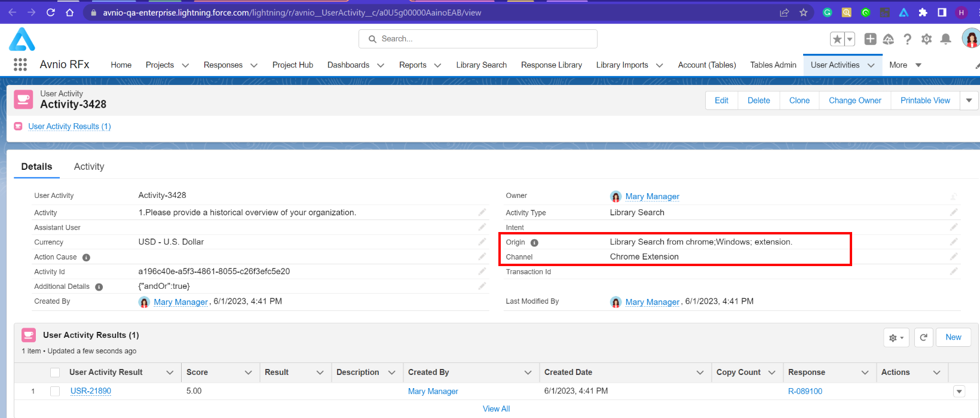Expand the Projects nav dropdown

coord(185,65)
